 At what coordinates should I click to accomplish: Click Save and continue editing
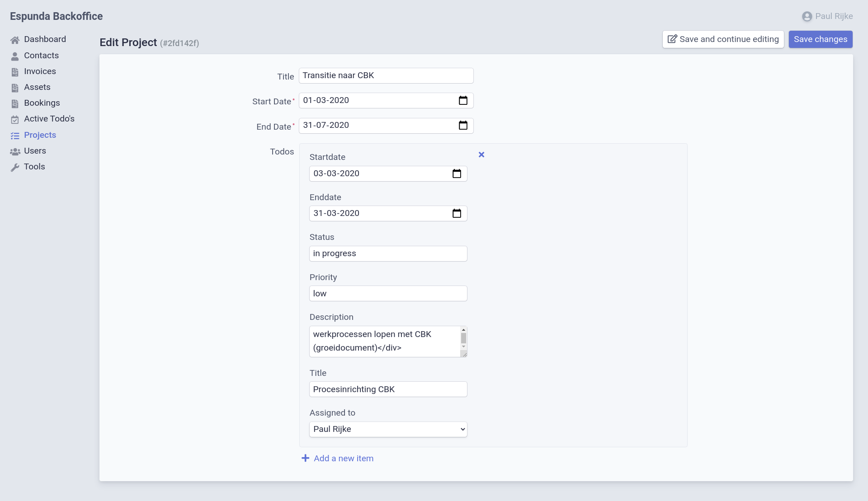(723, 39)
